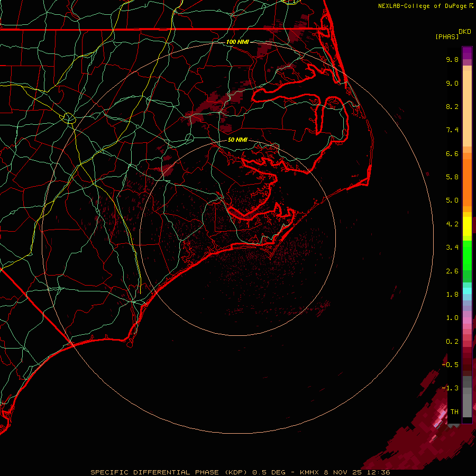Click the -1.3 legend value

[450, 388]
